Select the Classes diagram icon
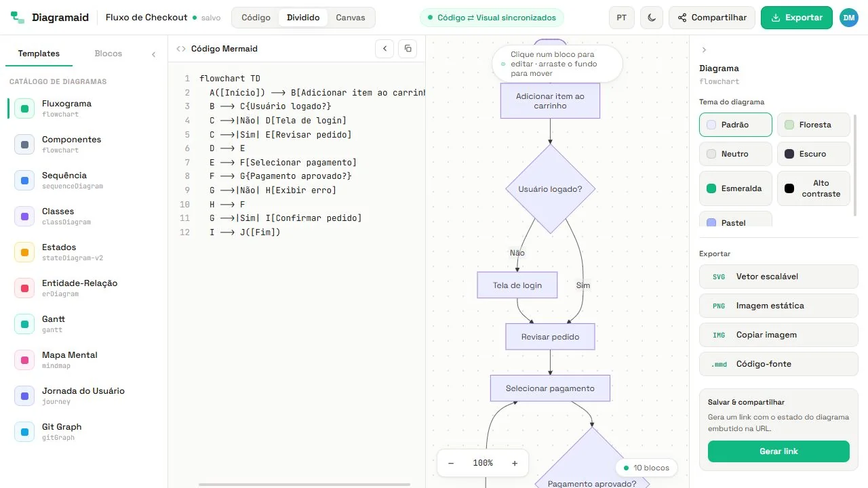868x488 pixels. coord(24,216)
